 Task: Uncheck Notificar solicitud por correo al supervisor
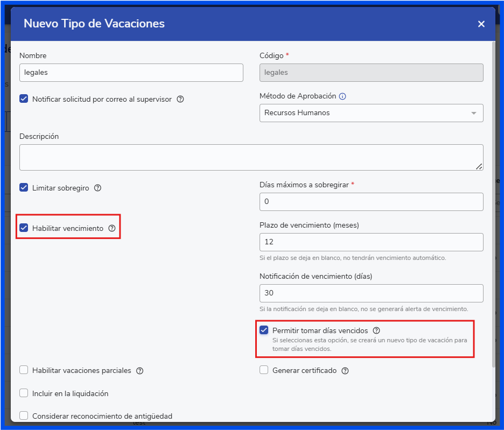(x=24, y=99)
